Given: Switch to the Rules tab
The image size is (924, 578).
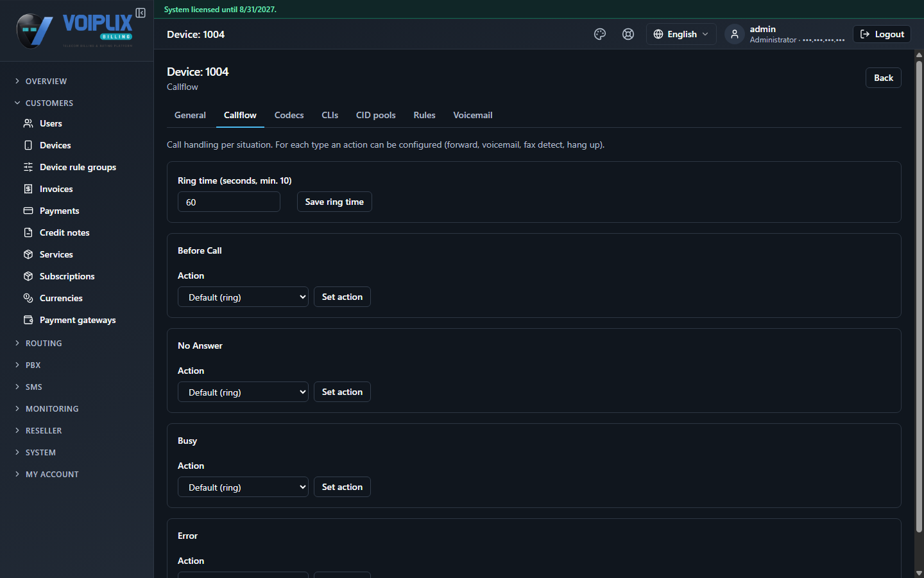Looking at the screenshot, I should (x=424, y=115).
